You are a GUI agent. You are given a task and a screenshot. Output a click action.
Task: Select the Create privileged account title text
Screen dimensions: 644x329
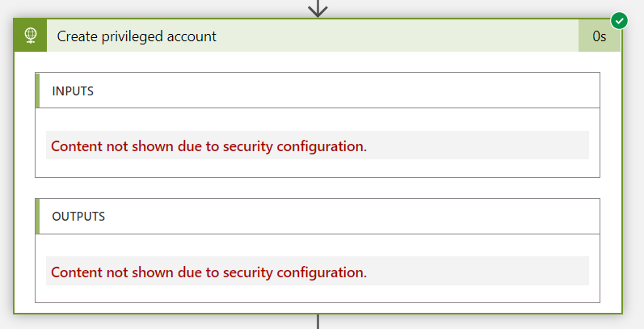(x=137, y=36)
